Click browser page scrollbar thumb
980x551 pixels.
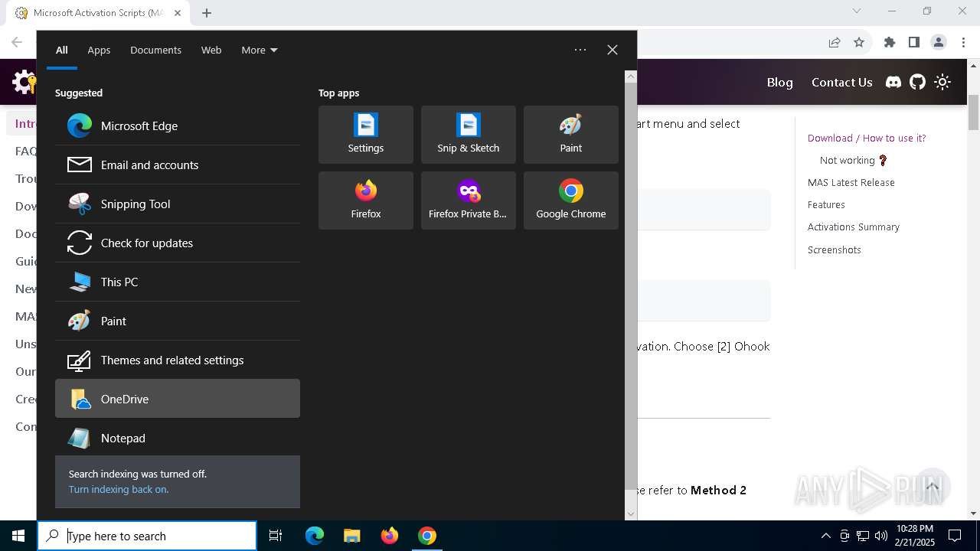tap(974, 112)
